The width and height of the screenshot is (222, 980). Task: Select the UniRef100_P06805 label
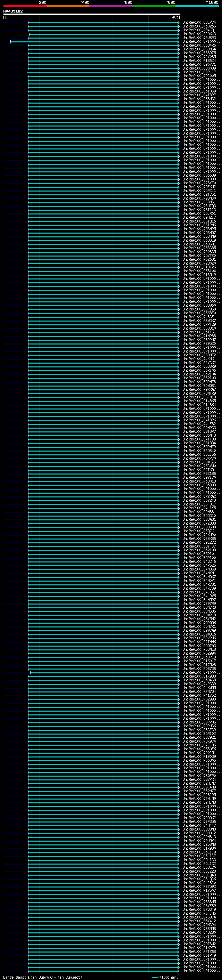(199, 760)
